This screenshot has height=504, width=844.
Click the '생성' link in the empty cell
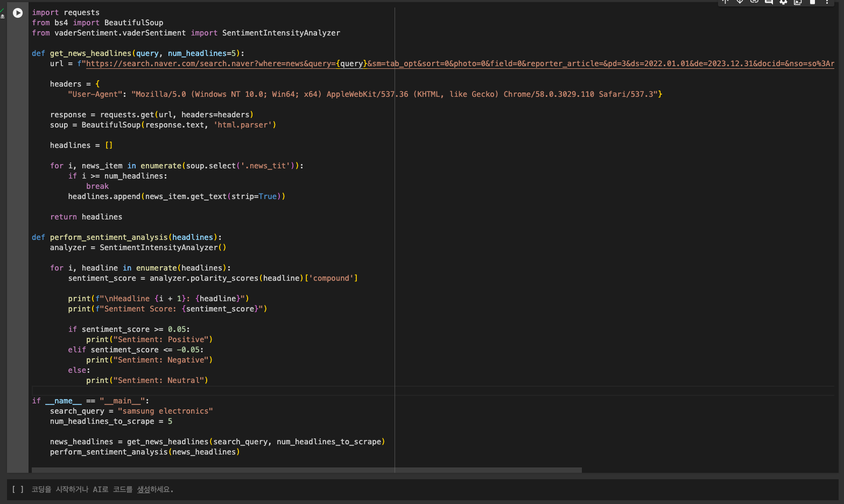point(144,489)
